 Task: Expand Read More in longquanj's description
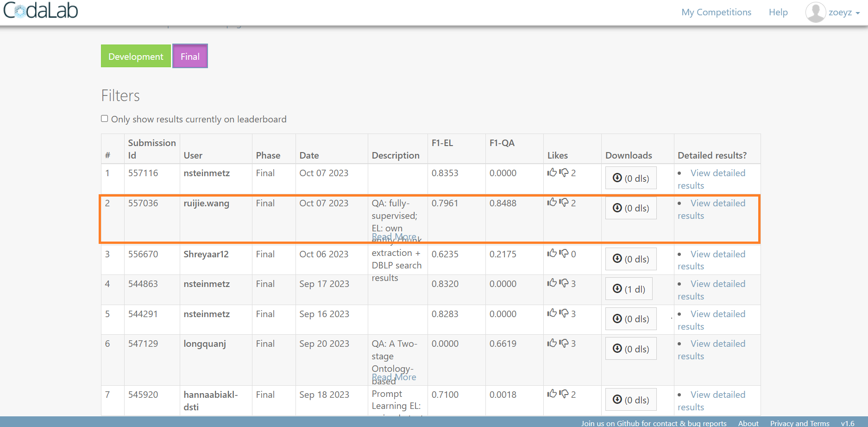point(394,377)
